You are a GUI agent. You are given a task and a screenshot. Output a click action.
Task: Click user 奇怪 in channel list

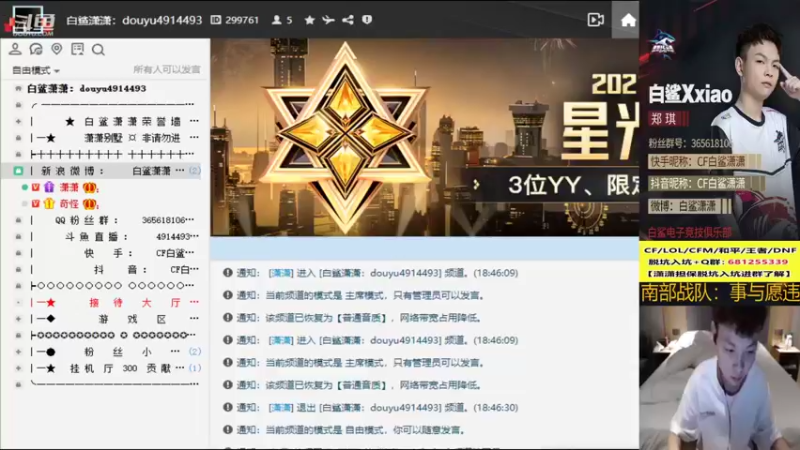[69, 204]
